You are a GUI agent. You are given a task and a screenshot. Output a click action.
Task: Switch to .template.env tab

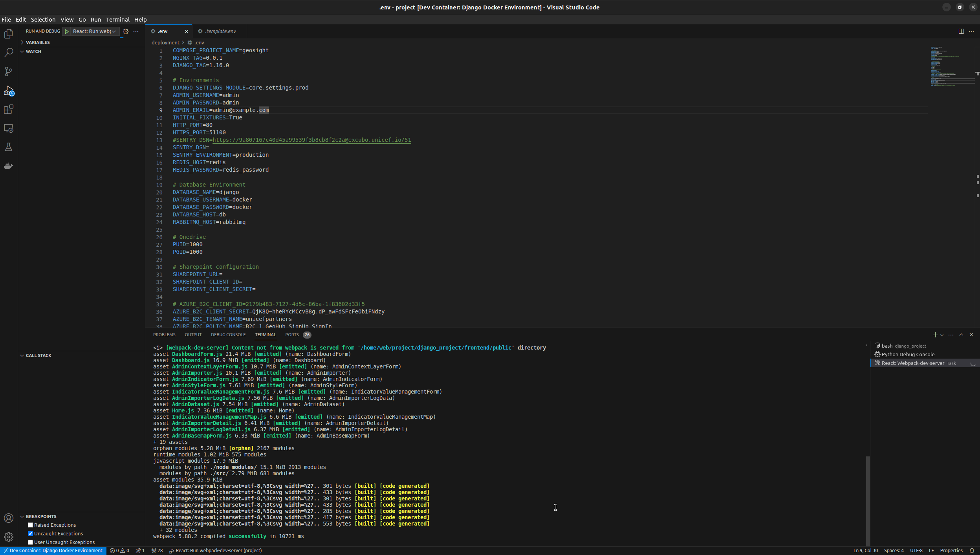[220, 31]
